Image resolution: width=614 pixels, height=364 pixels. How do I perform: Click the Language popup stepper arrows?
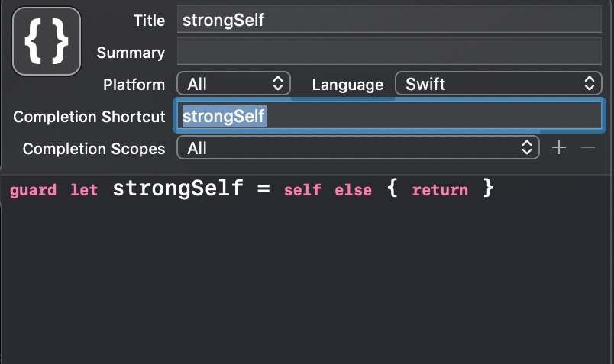590,83
